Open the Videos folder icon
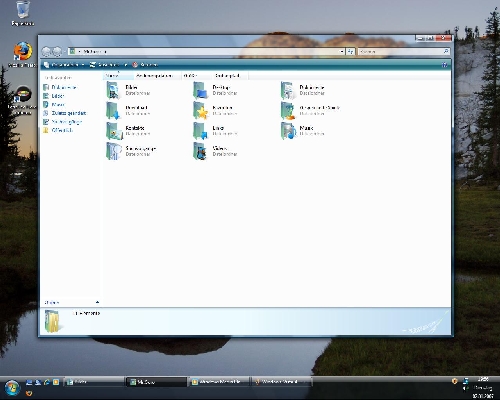Screen dimensions: 500x400 (200, 151)
